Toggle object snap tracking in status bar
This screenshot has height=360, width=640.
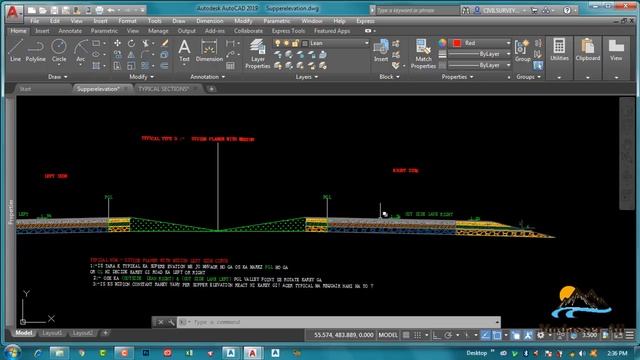[x=485, y=335]
